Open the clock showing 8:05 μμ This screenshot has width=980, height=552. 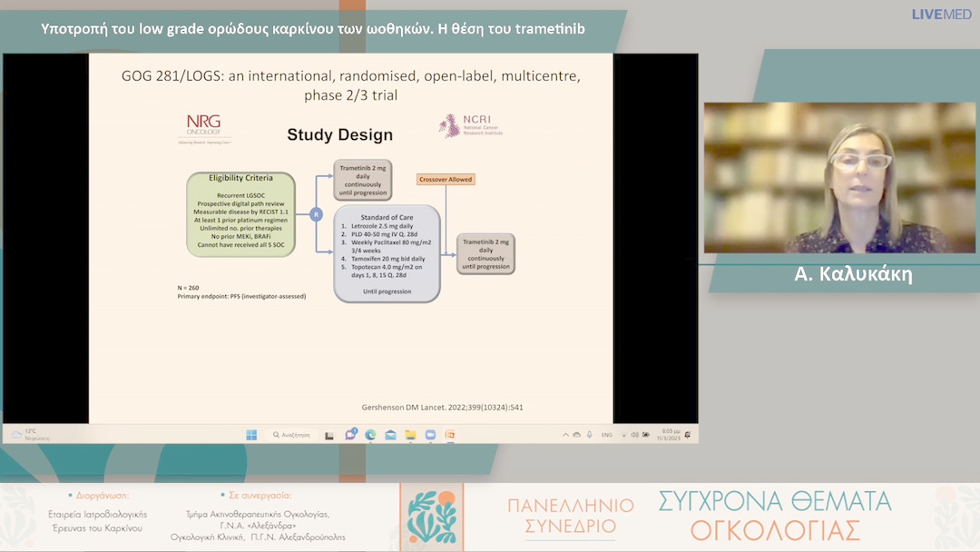tap(668, 435)
